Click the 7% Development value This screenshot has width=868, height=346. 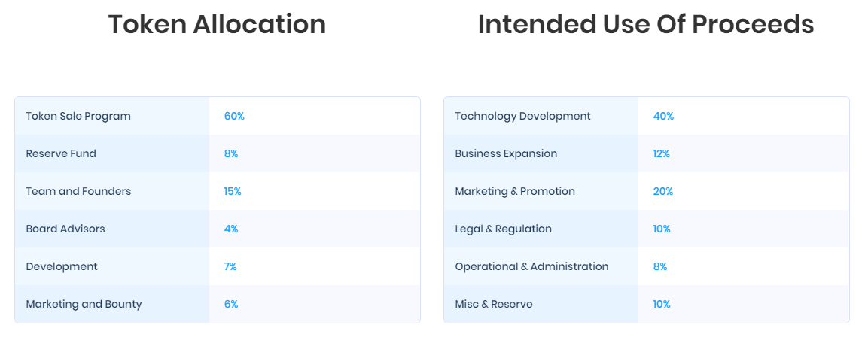230,266
